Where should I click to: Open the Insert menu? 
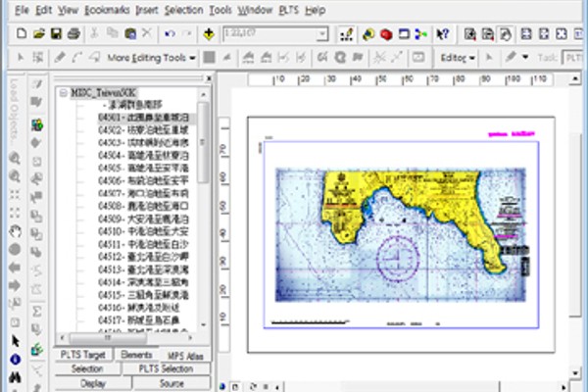(x=147, y=10)
